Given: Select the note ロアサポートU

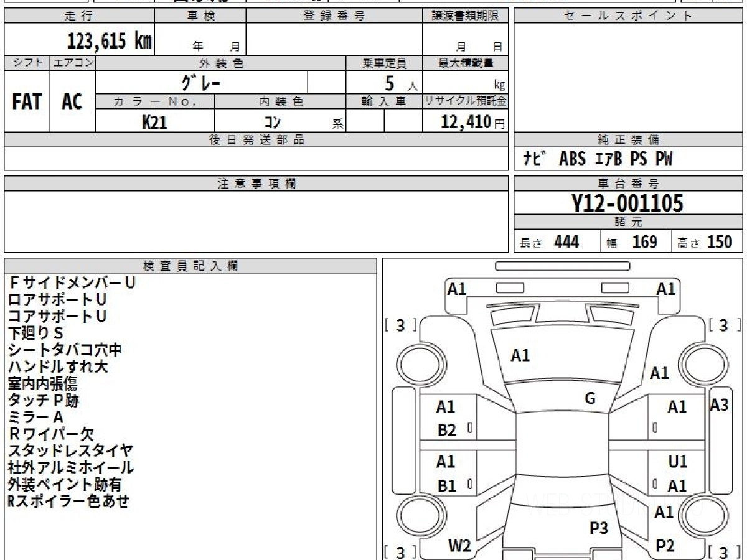Looking at the screenshot, I should (57, 299).
